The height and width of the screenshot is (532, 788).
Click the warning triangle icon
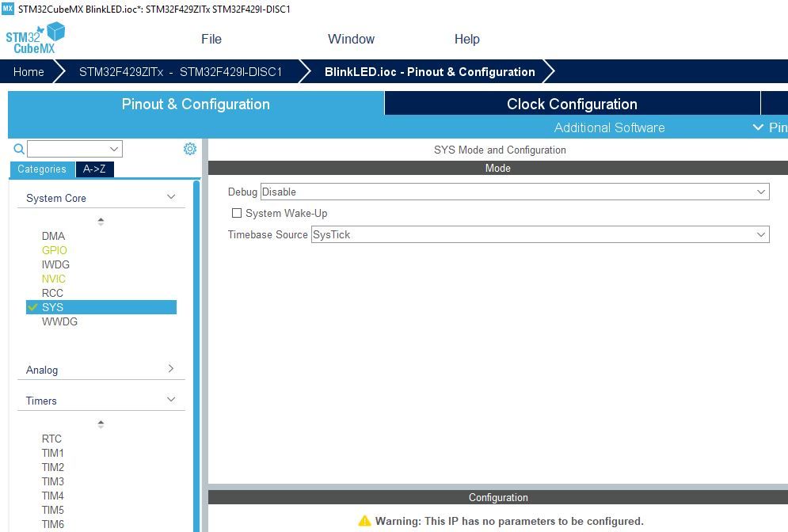tap(364, 521)
